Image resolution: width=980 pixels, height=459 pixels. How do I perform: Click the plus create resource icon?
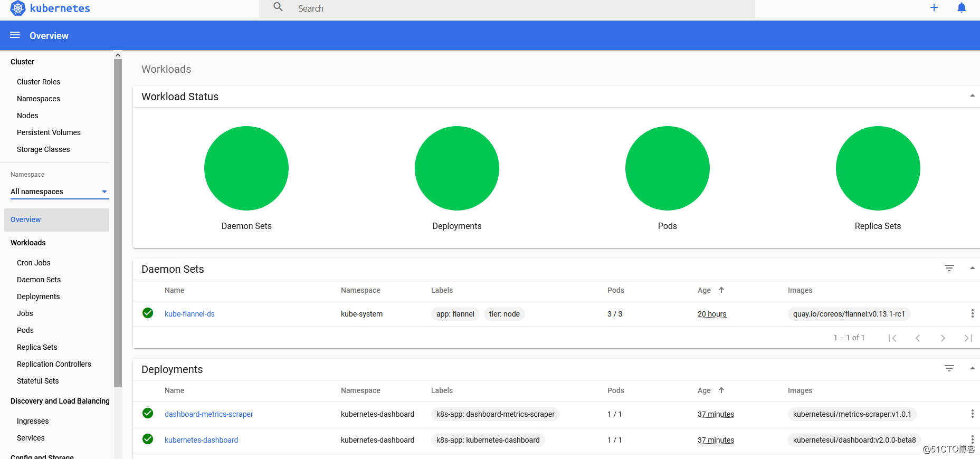click(934, 7)
